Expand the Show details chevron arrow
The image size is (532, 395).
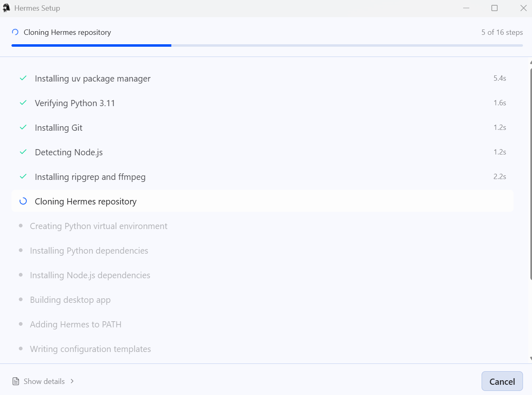[72, 381]
